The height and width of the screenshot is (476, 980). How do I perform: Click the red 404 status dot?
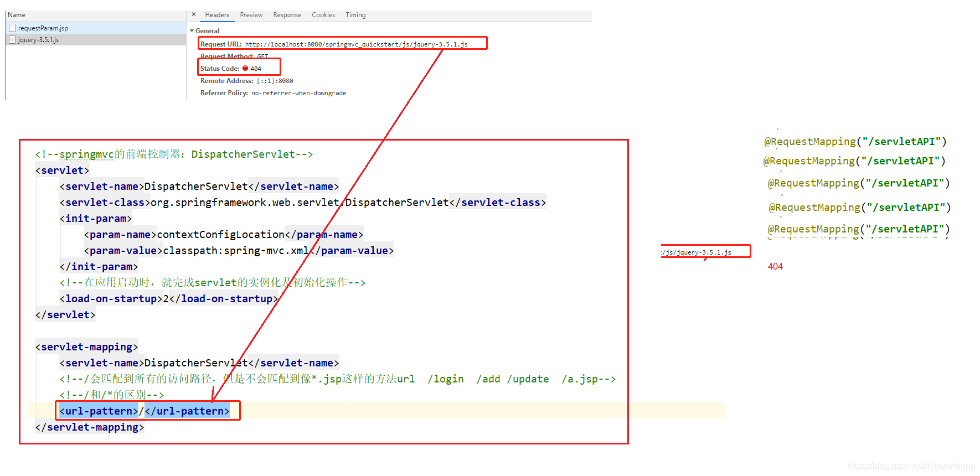click(245, 68)
